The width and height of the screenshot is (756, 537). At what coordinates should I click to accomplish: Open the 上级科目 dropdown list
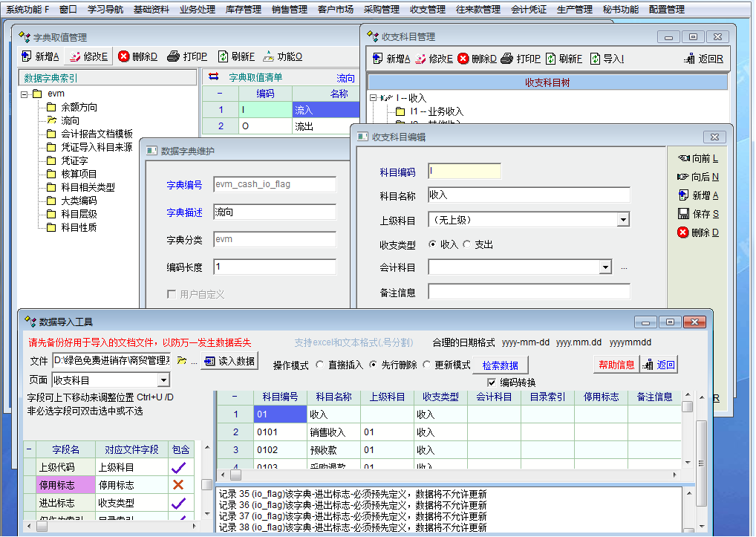(x=623, y=220)
